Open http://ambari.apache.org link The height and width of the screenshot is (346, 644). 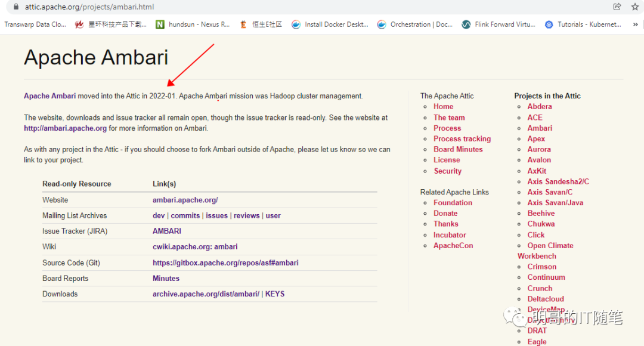pos(66,128)
